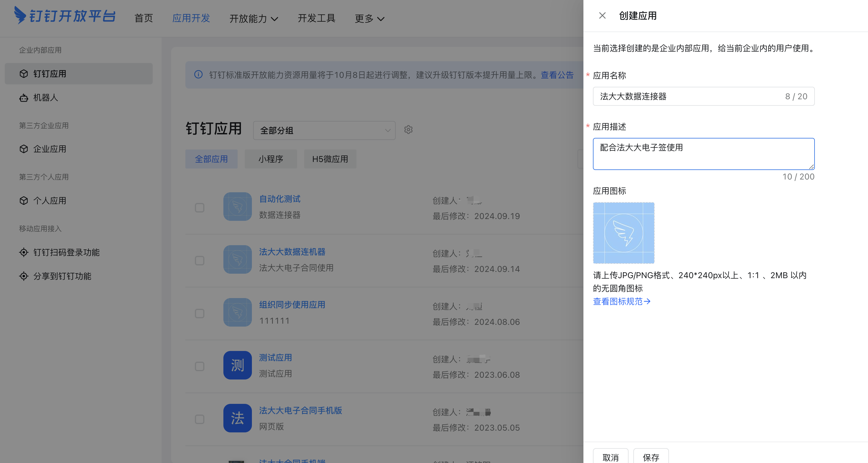Click the DingTalk Open Platform logo
The height and width of the screenshot is (463, 868).
65,15
